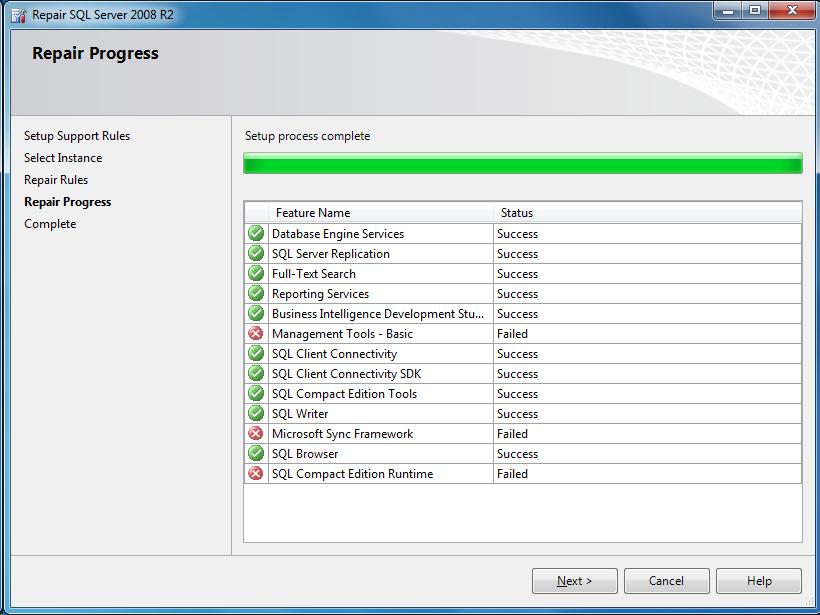
Task: Open Help for repair progress
Action: (758, 580)
